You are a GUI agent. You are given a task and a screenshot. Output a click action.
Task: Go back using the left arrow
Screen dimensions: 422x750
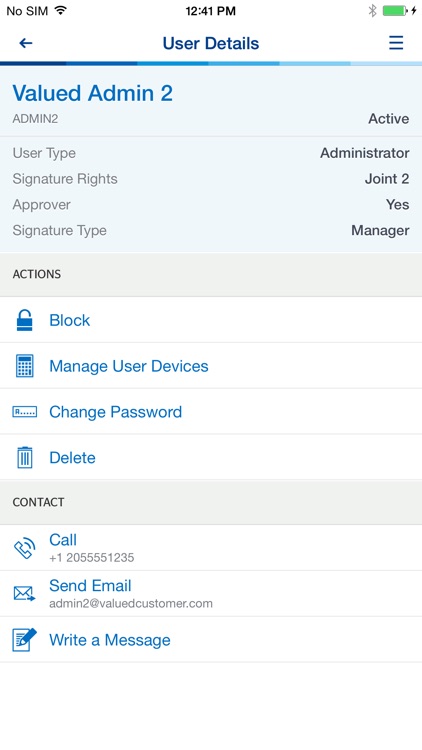(26, 43)
